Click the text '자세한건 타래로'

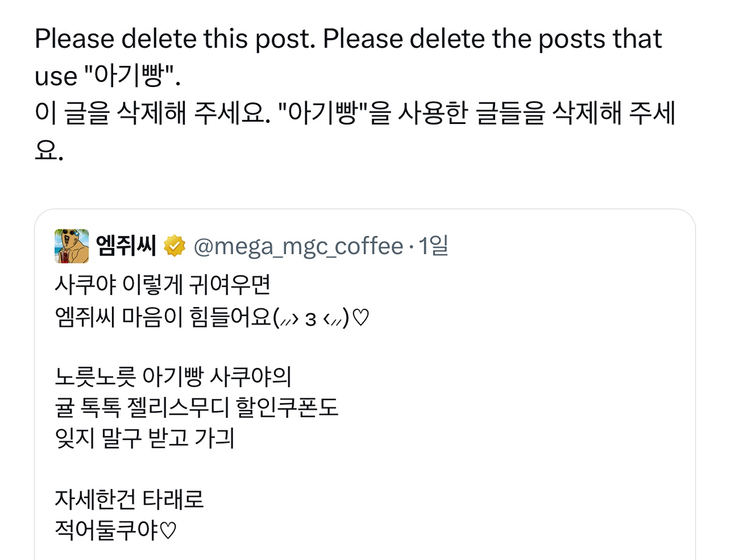coord(129,500)
